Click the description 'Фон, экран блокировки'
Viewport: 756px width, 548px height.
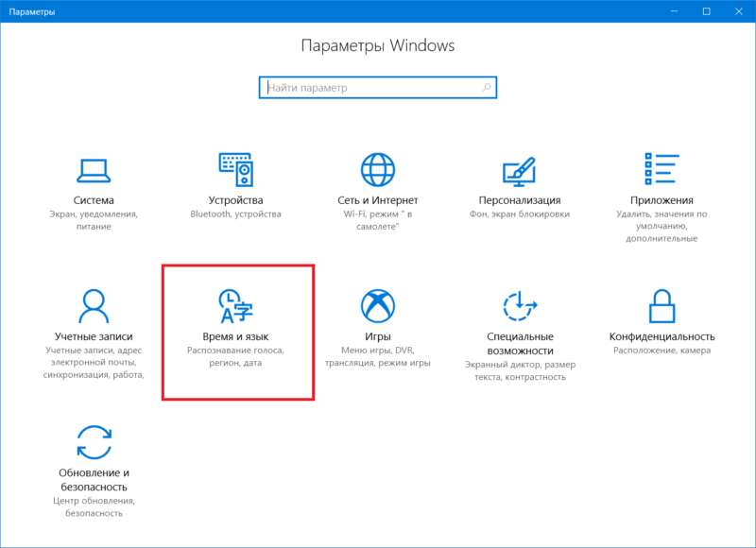pos(520,214)
